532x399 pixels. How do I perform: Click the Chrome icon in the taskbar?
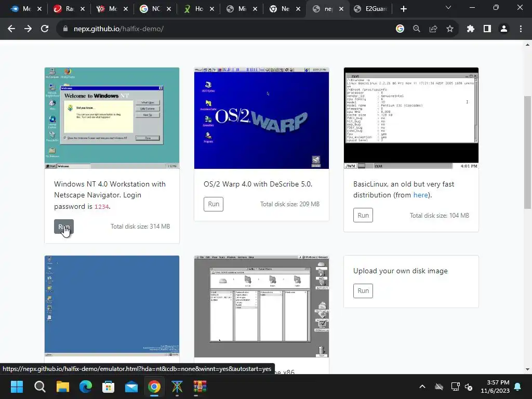pyautogui.click(x=154, y=387)
